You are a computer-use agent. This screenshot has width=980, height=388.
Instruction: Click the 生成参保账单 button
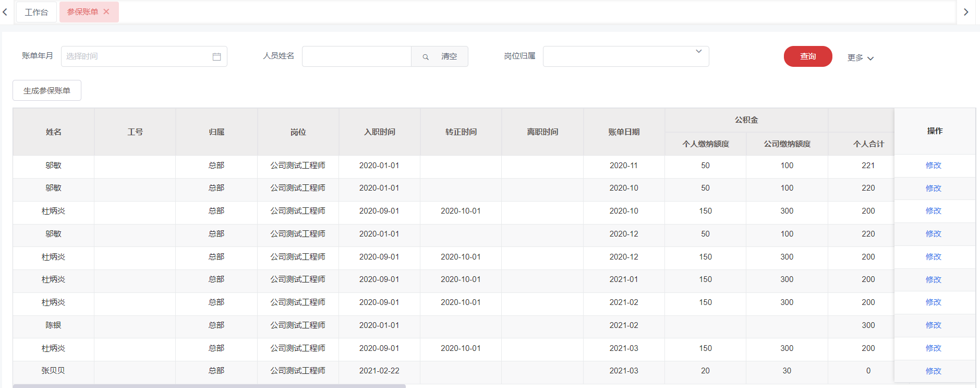pyautogui.click(x=47, y=90)
